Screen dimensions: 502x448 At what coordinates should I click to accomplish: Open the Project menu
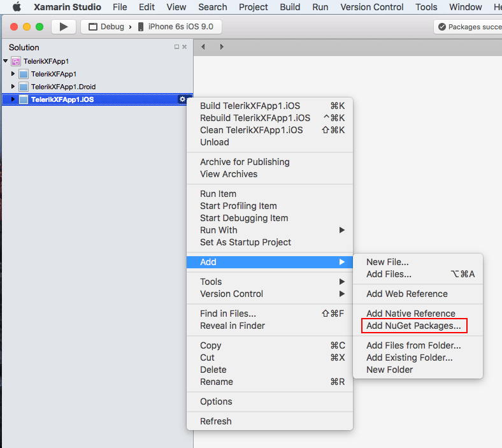[x=254, y=7]
